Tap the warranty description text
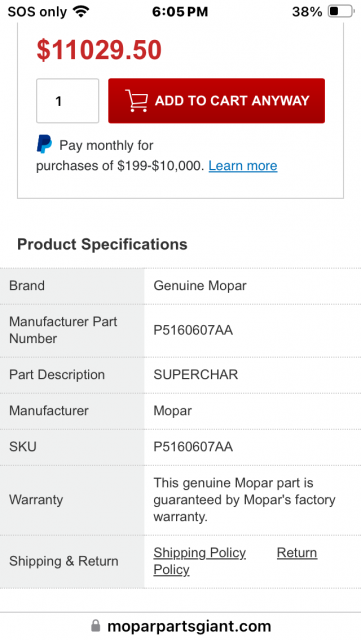The image size is (361, 640). click(x=244, y=500)
